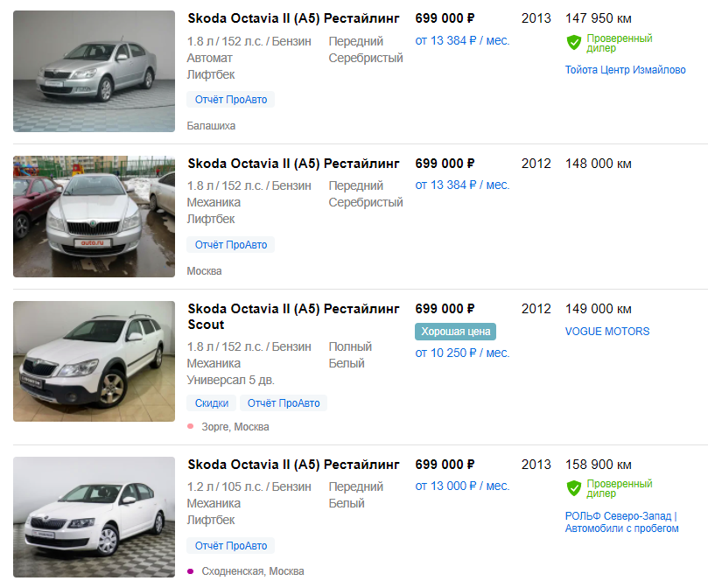Click 148 000 км mileage
Screen dimensions: 708x588
pos(599,164)
